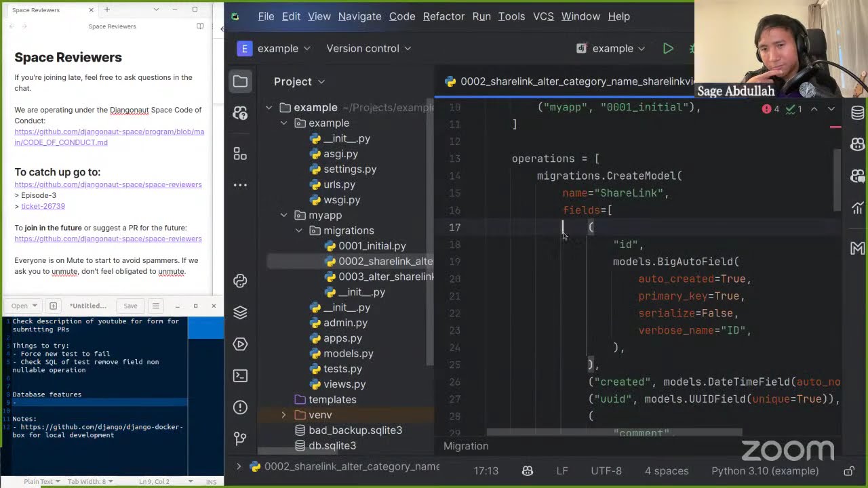Image resolution: width=868 pixels, height=488 pixels.
Task: Click the read-only lock icon in status bar
Action: point(848,471)
